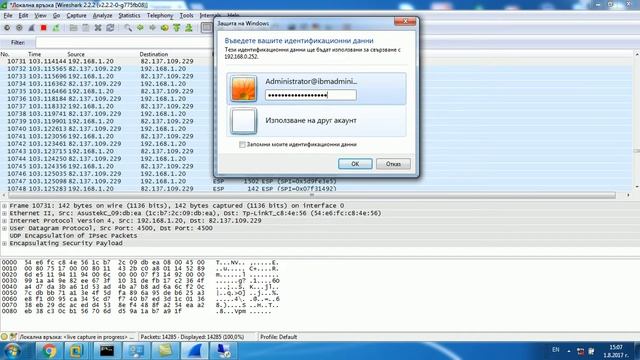640x360 pixels.
Task: Jump to first packet icon
Action: tap(177, 28)
